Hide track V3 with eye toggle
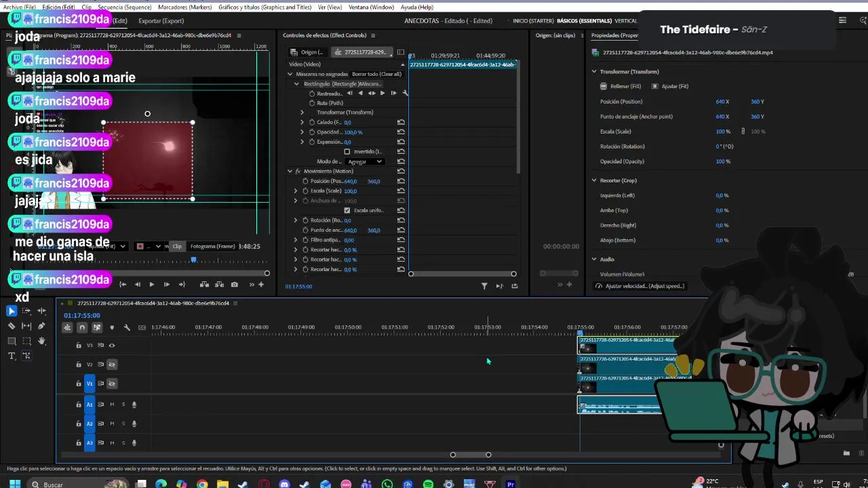The height and width of the screenshot is (488, 868). (112, 346)
